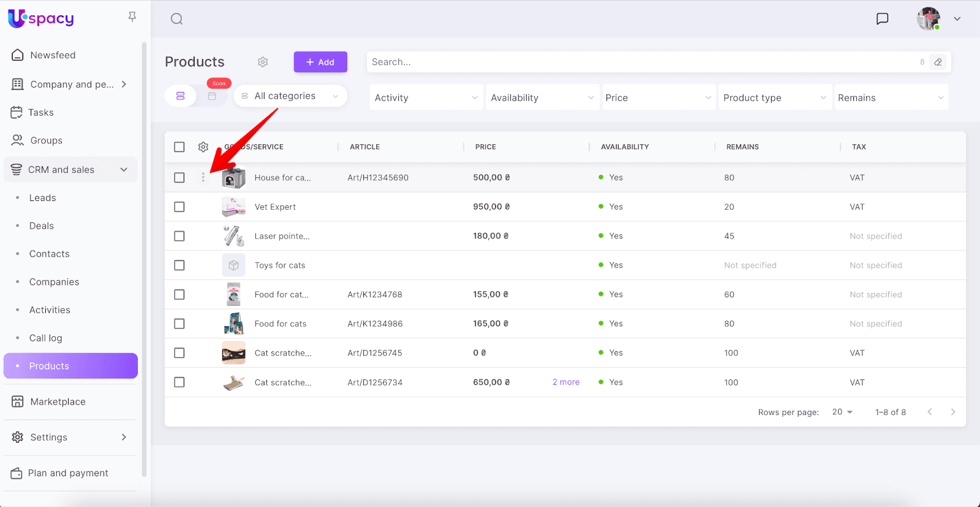Image resolution: width=980 pixels, height=507 pixels.
Task: Click the Add product button
Action: click(320, 62)
